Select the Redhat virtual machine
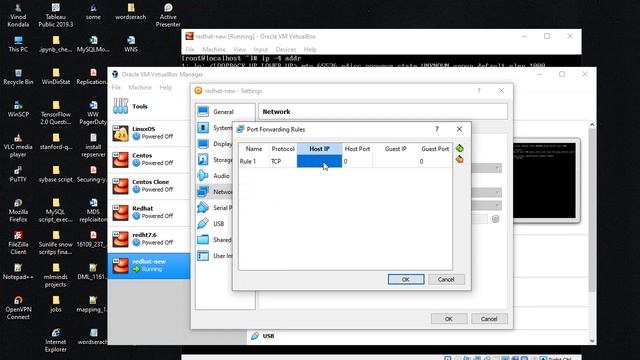 click(149, 213)
